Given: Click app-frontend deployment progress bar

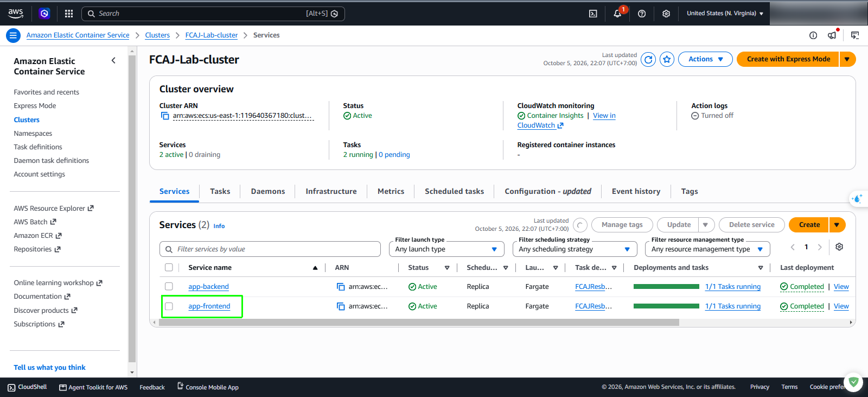Looking at the screenshot, I should pos(666,306).
